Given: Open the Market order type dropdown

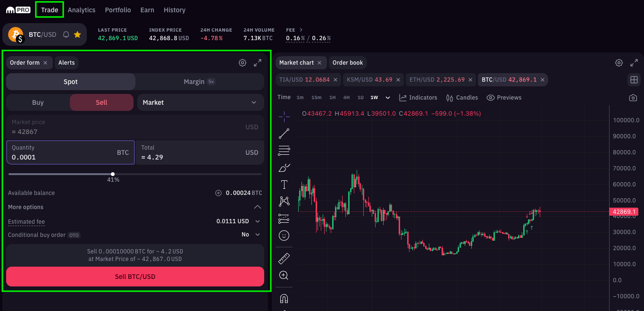Looking at the screenshot, I should (200, 102).
